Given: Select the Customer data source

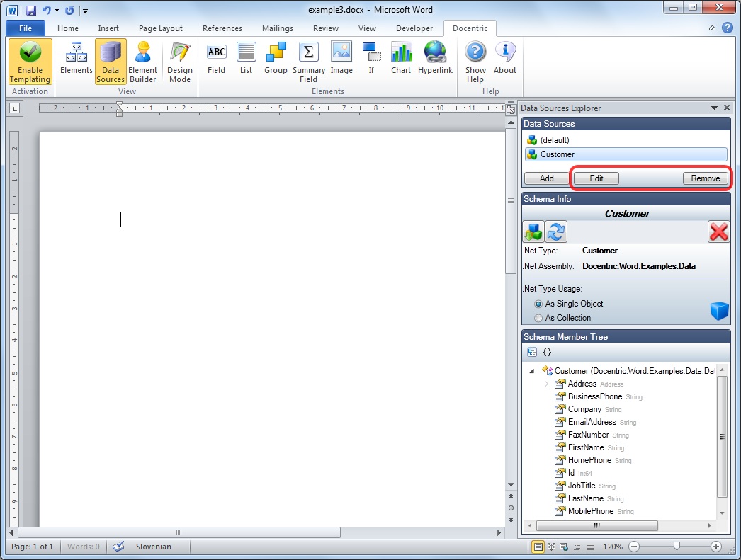Looking at the screenshot, I should coord(626,154).
